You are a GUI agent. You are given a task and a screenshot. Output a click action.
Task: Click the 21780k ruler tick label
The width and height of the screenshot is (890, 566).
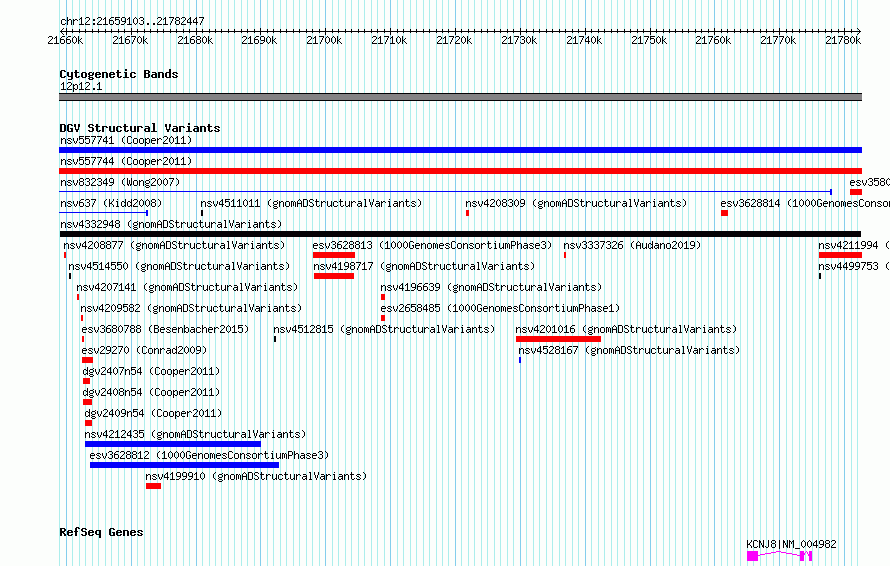point(843,40)
